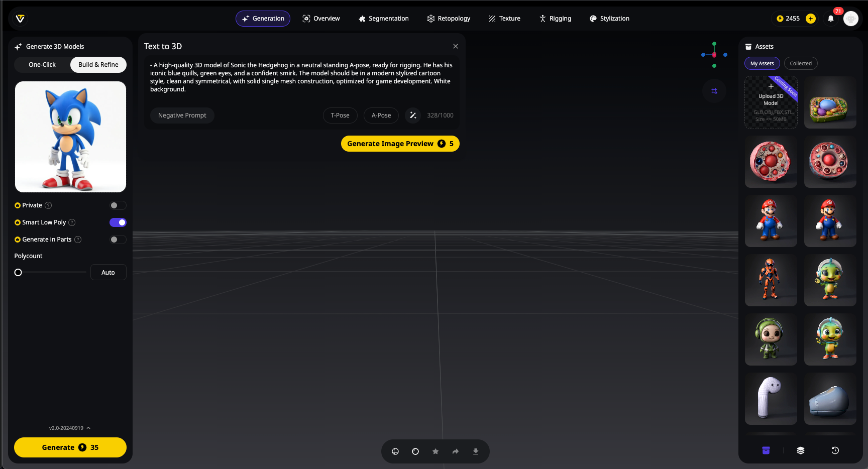
Task: Switch to the Overview tab
Action: pos(321,19)
